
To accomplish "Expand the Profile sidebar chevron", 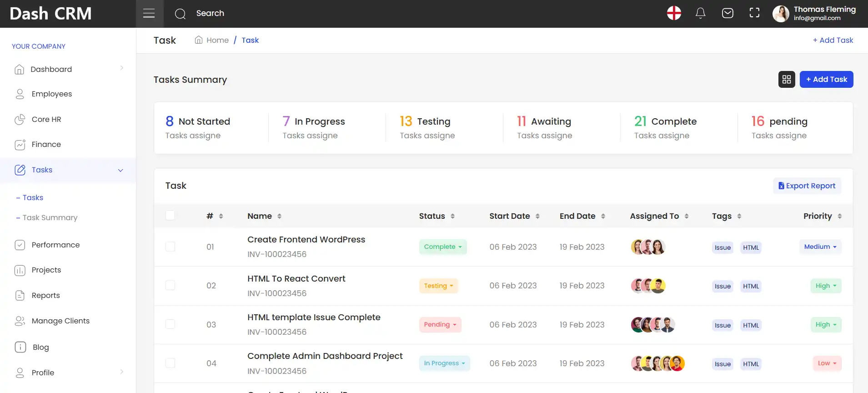I will point(121,372).
